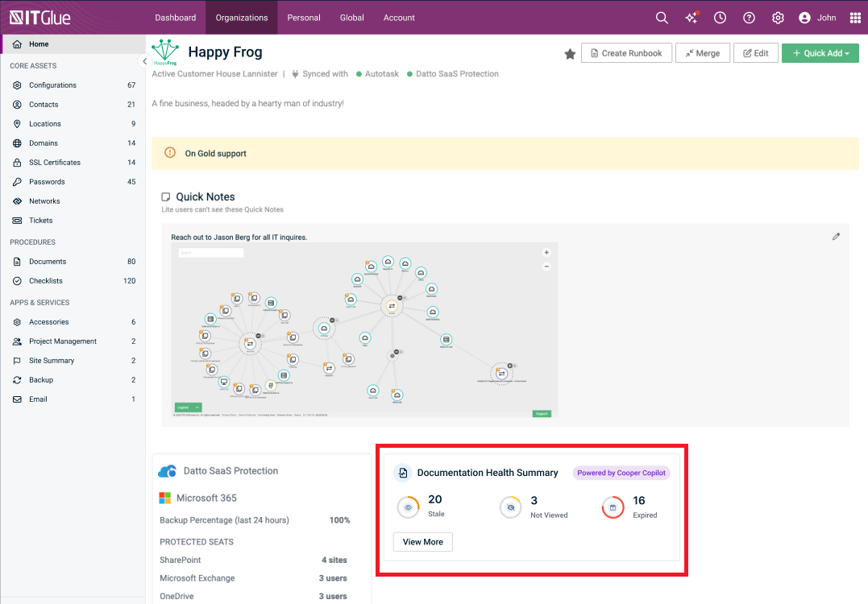868x604 pixels.
Task: Click the Microsoft 365 logo
Action: pyautogui.click(x=165, y=498)
